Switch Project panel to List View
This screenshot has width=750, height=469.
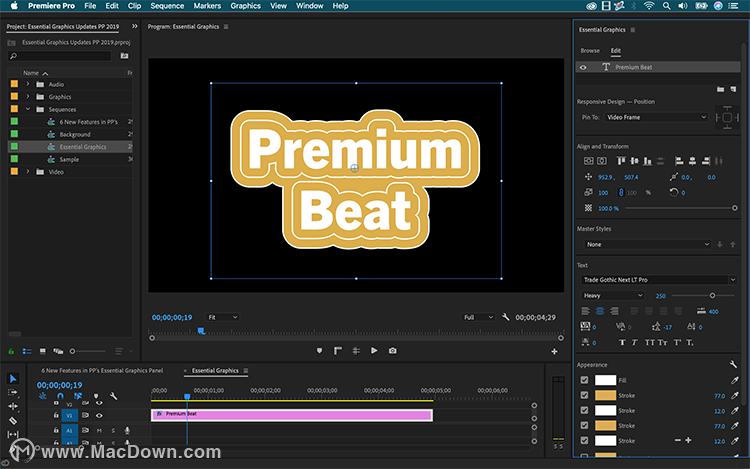[x=27, y=351]
